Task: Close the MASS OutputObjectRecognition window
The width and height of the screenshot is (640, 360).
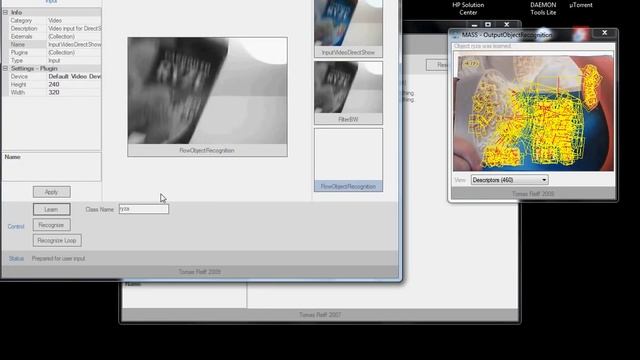Action: tap(604, 33)
